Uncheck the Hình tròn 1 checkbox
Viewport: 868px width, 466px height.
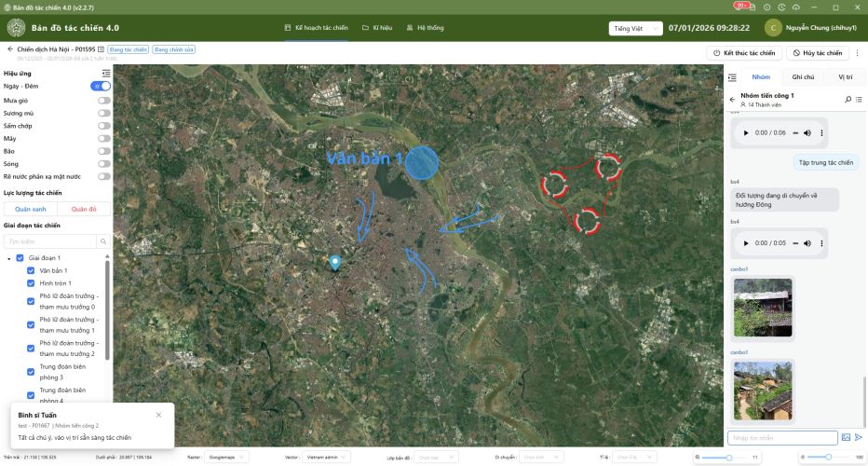pos(31,283)
